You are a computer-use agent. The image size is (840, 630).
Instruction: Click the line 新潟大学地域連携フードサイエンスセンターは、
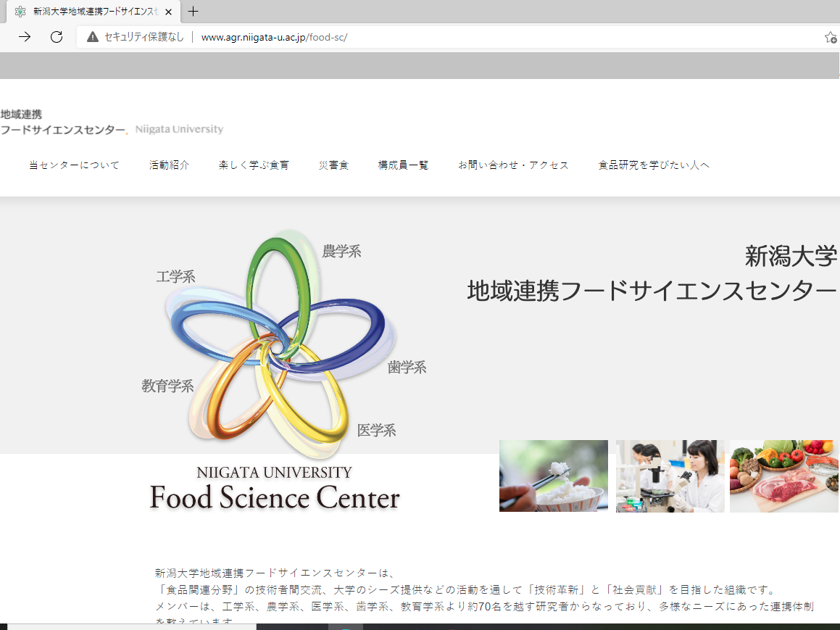275,573
